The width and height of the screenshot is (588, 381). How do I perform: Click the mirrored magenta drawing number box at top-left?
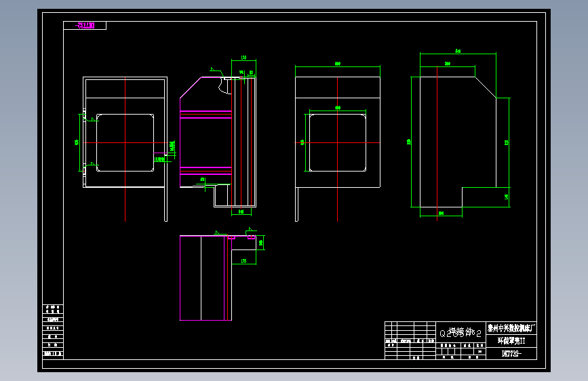[85, 26]
